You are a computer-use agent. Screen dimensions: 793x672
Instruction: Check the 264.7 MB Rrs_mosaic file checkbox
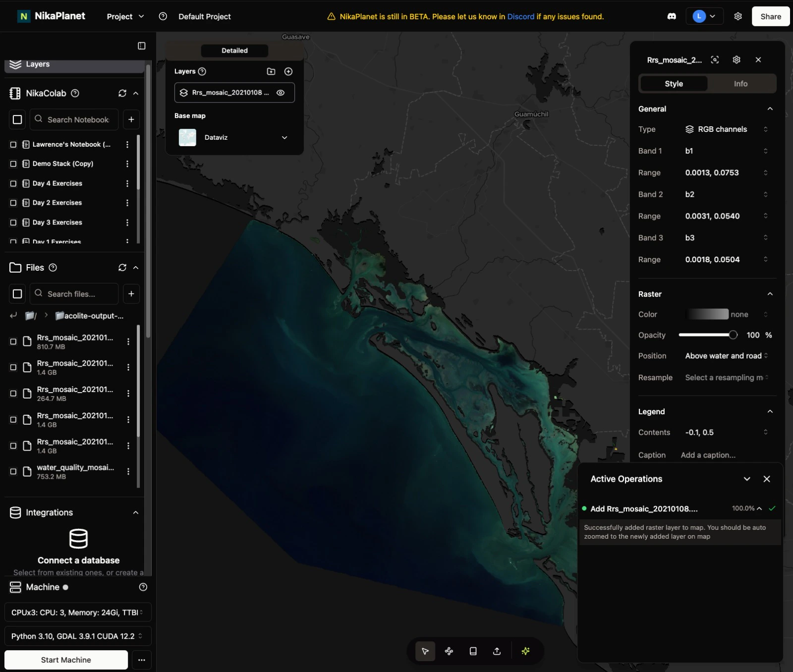[13, 393]
